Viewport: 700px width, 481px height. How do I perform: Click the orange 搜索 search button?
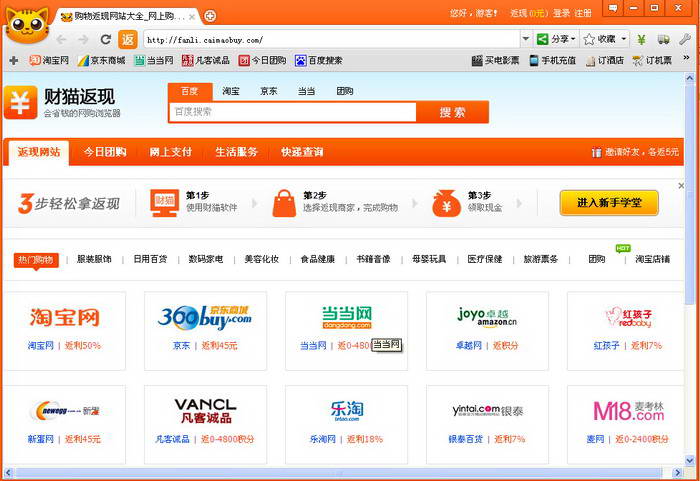452,112
